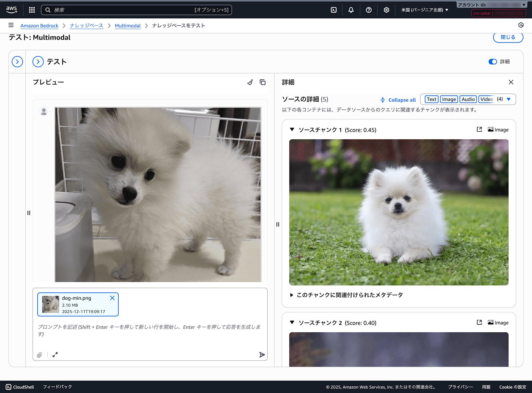This screenshot has width=532, height=393.
Task: Open the AWS services grid menu
Action: point(32,10)
